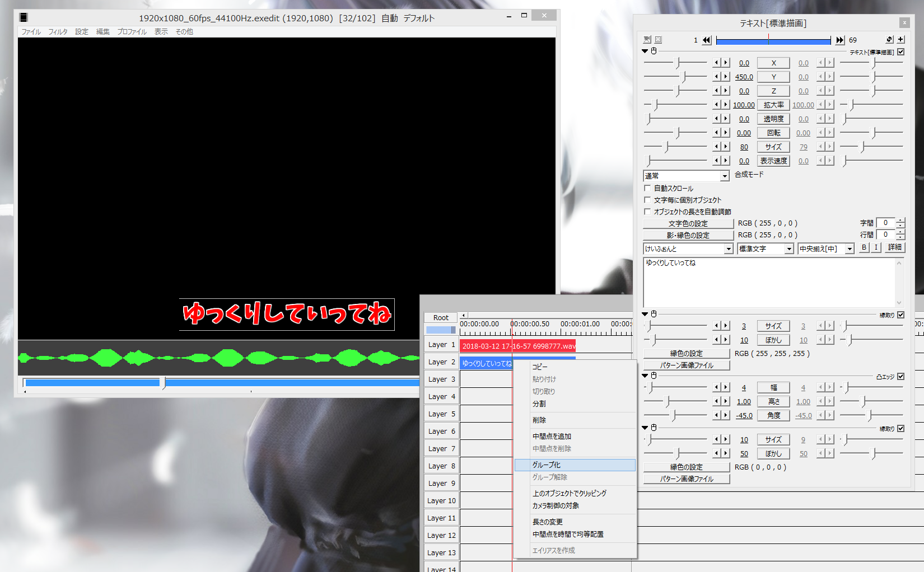Expand the 中央揃え[中] alignment dropdown
The width and height of the screenshot is (924, 572).
click(850, 249)
